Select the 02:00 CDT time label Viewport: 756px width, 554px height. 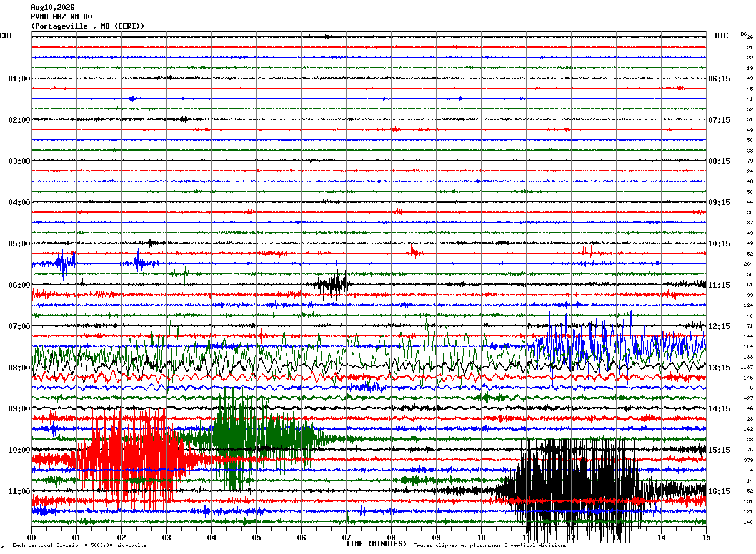tap(19, 120)
